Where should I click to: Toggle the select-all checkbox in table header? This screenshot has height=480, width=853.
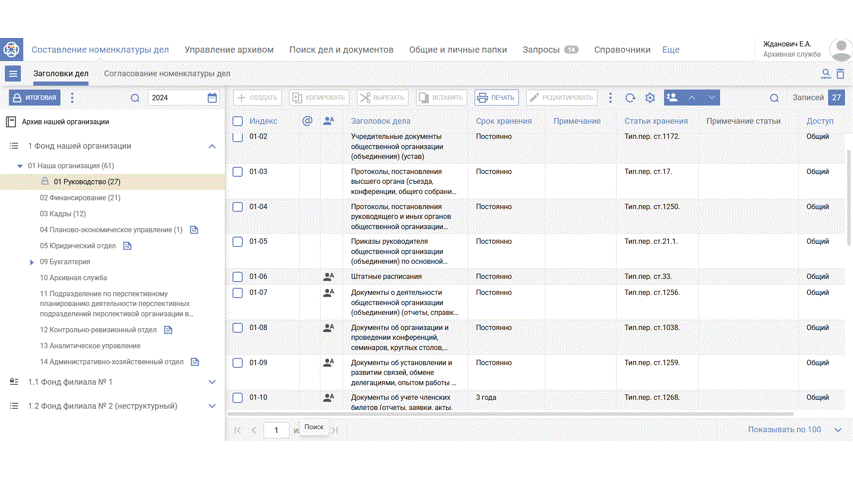(238, 121)
